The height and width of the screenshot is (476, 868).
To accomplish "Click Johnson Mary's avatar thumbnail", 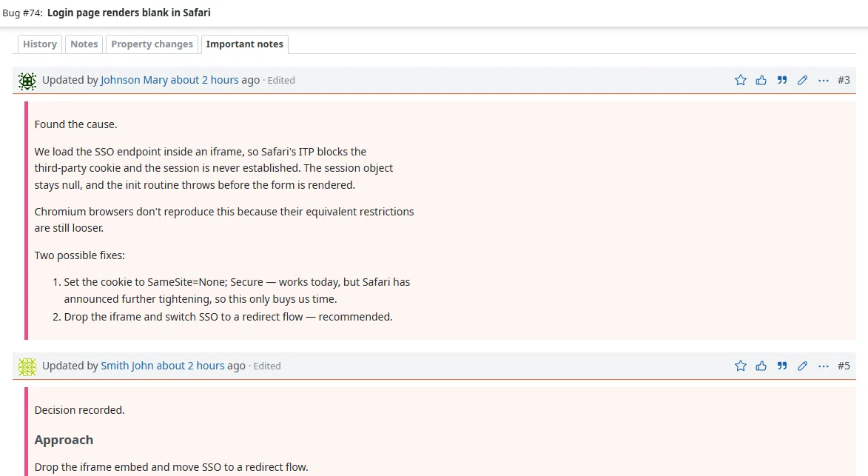I will (27, 81).
